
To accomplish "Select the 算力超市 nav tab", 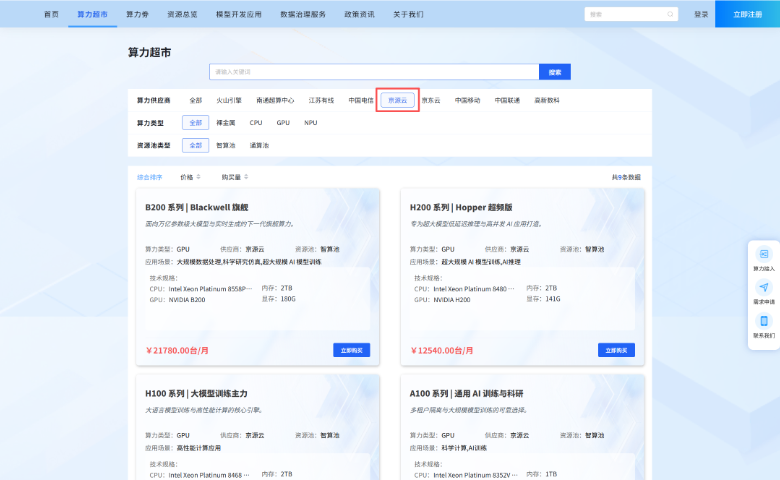I will coord(93,14).
